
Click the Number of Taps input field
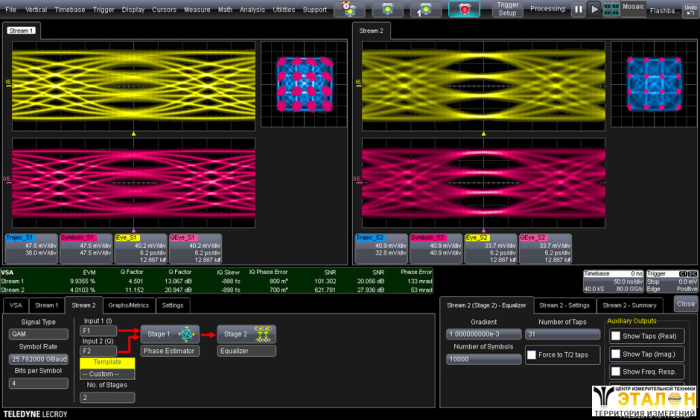pyautogui.click(x=560, y=334)
